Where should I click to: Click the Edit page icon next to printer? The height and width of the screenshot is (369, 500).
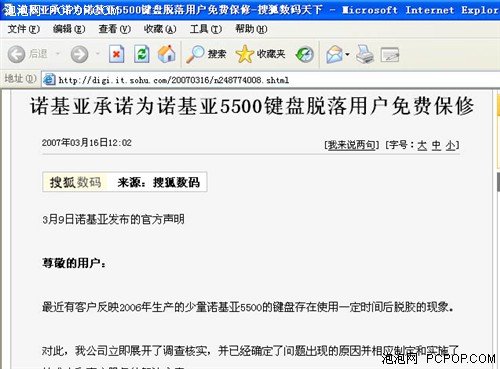click(x=390, y=55)
